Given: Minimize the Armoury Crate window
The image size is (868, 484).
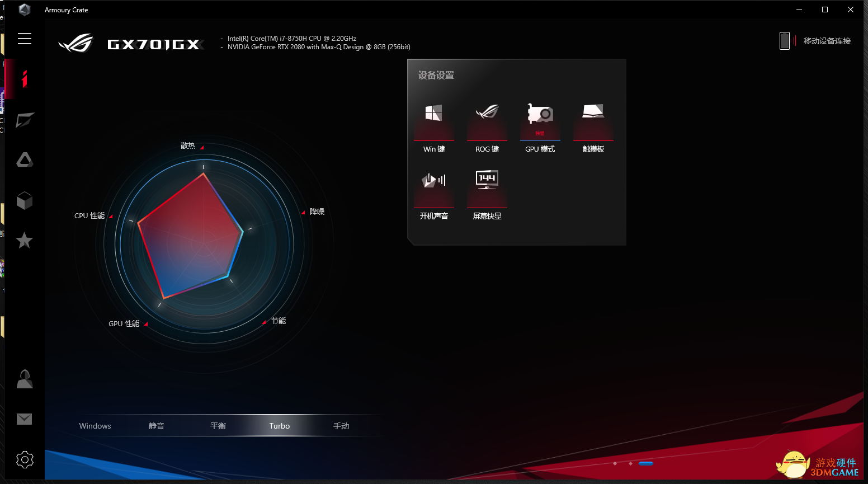Looking at the screenshot, I should click(799, 10).
